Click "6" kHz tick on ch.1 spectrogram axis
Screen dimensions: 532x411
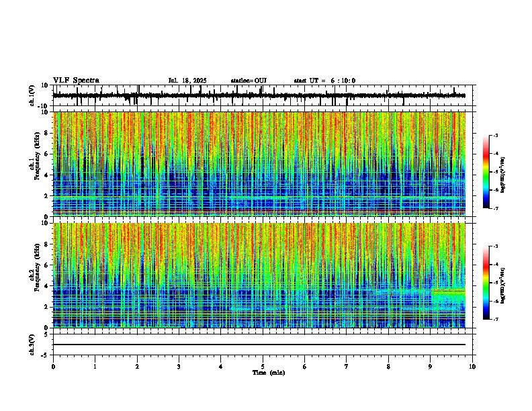click(x=47, y=154)
